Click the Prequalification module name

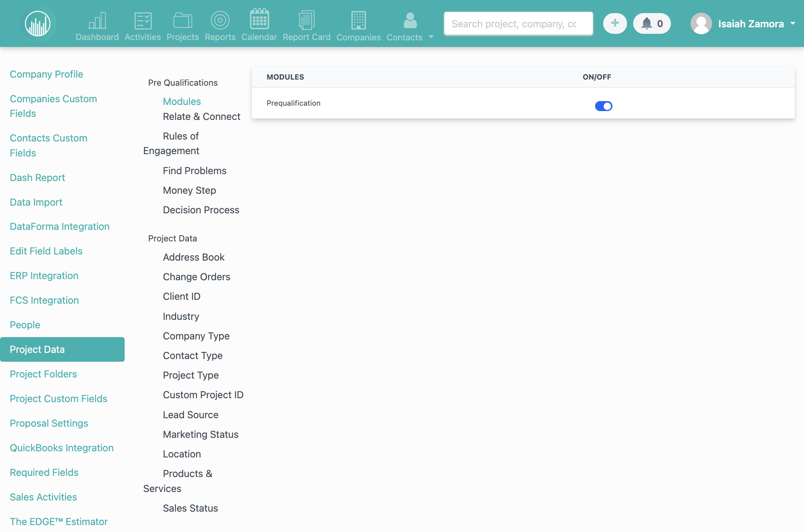pos(294,103)
